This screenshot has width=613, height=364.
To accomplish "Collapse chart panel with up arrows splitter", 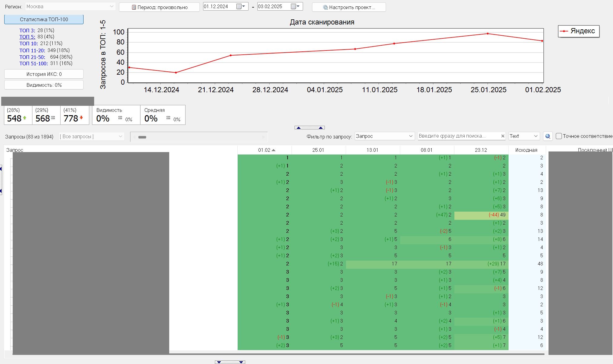I will [x=309, y=128].
